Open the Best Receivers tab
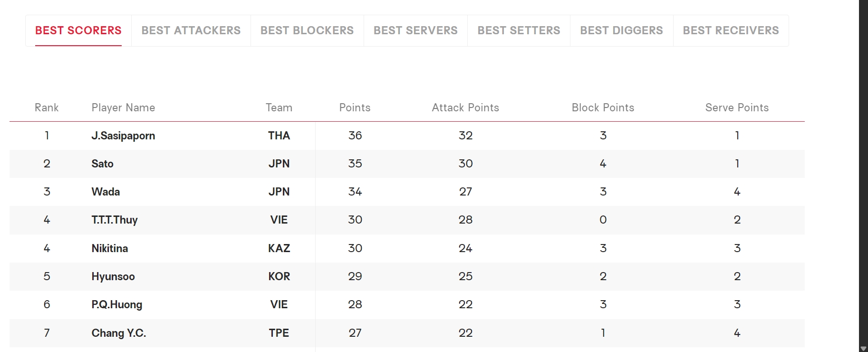The image size is (868, 352). 731,30
